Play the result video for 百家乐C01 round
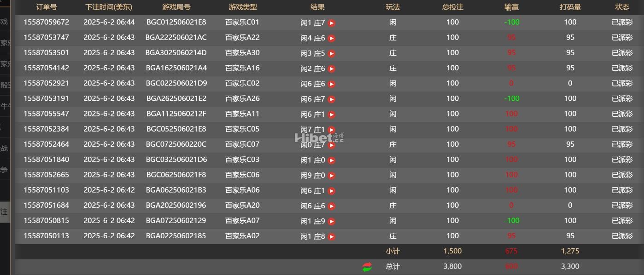The width and height of the screenshot is (644, 275). point(331,23)
